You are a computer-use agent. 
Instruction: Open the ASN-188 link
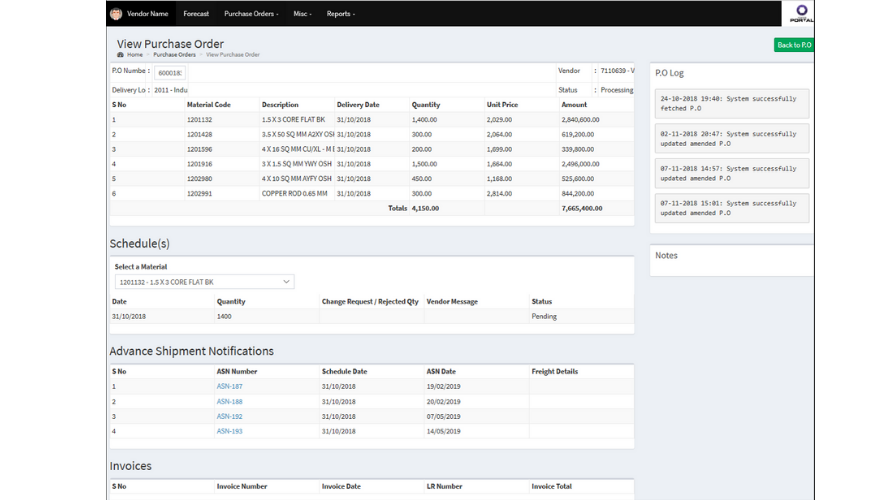pyautogui.click(x=229, y=402)
